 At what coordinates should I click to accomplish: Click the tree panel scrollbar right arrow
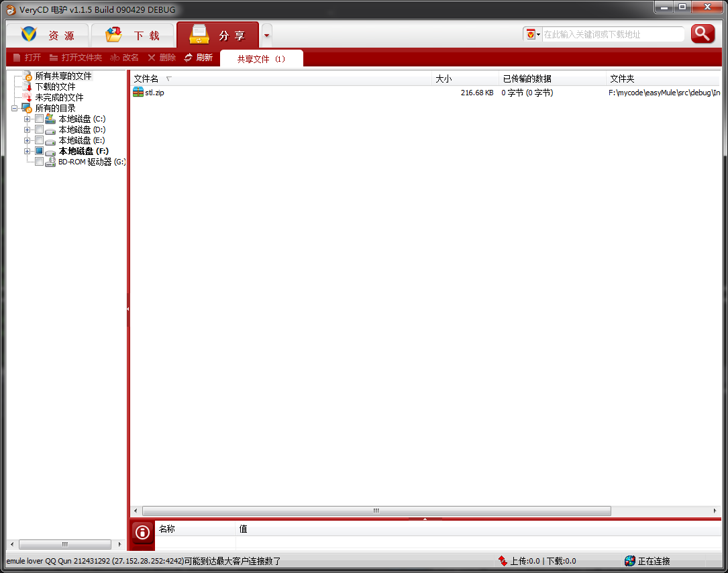[119, 544]
